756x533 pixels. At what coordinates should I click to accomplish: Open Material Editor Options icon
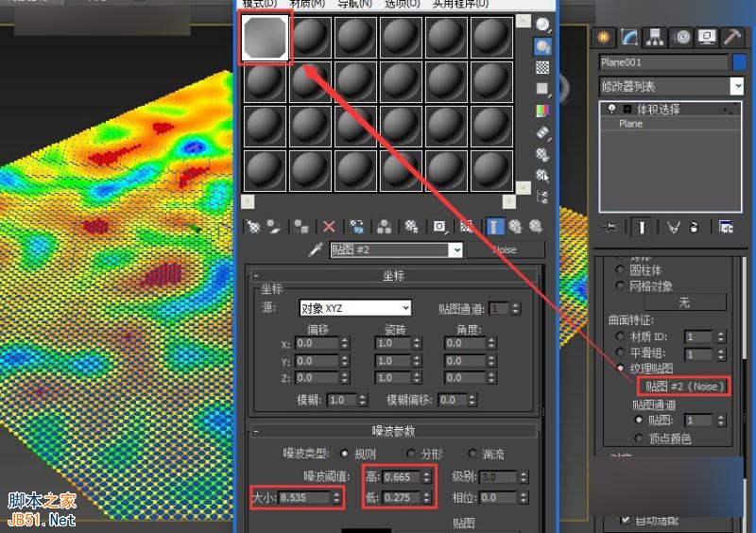[x=542, y=154]
